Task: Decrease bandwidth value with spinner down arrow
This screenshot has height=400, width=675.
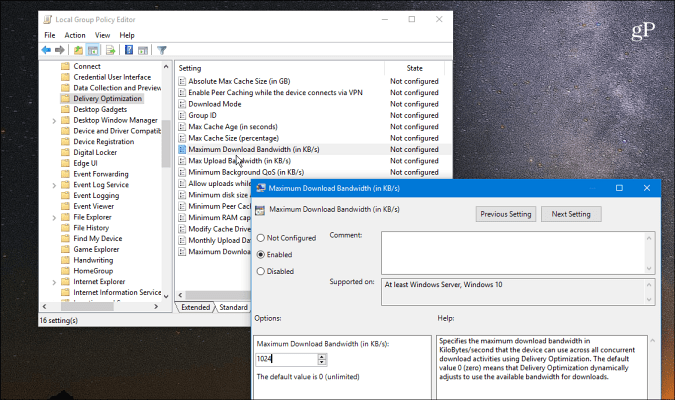Action: click(x=322, y=362)
